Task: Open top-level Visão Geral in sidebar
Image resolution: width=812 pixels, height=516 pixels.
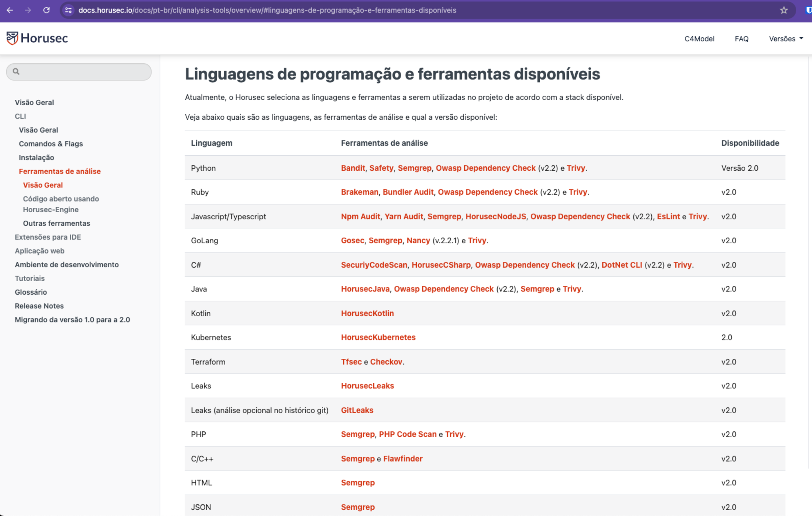Action: (35, 102)
